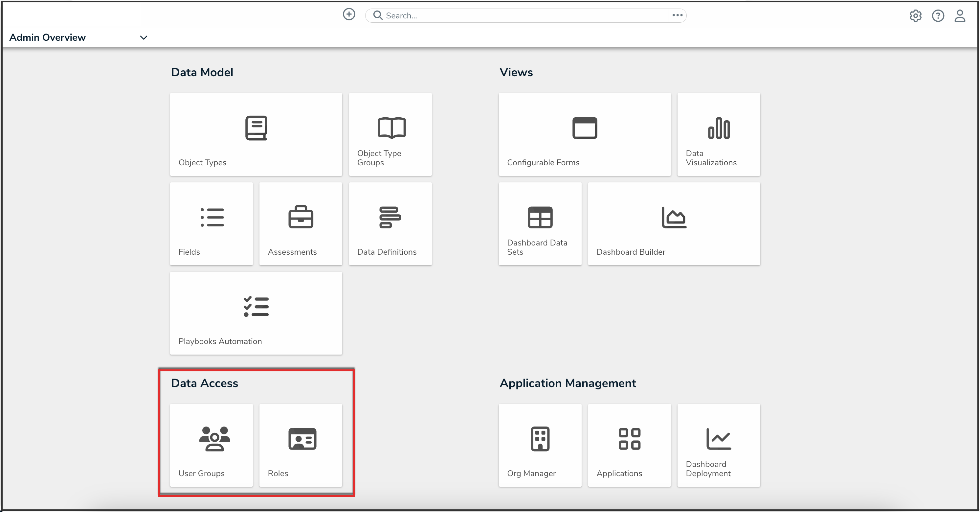Open Data Visualizations bar chart tile

click(x=718, y=134)
